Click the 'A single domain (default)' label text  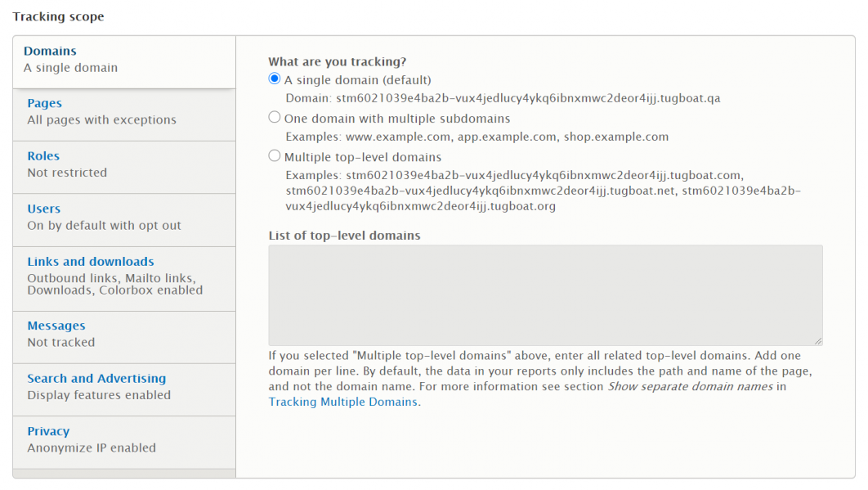click(x=357, y=80)
